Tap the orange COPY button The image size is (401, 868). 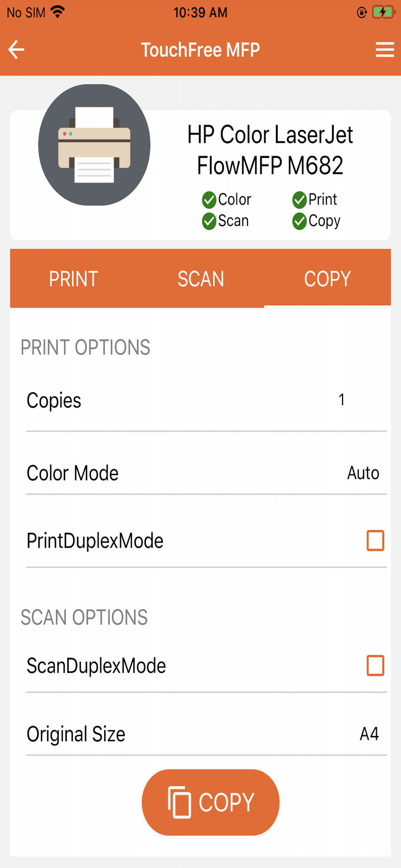210,802
